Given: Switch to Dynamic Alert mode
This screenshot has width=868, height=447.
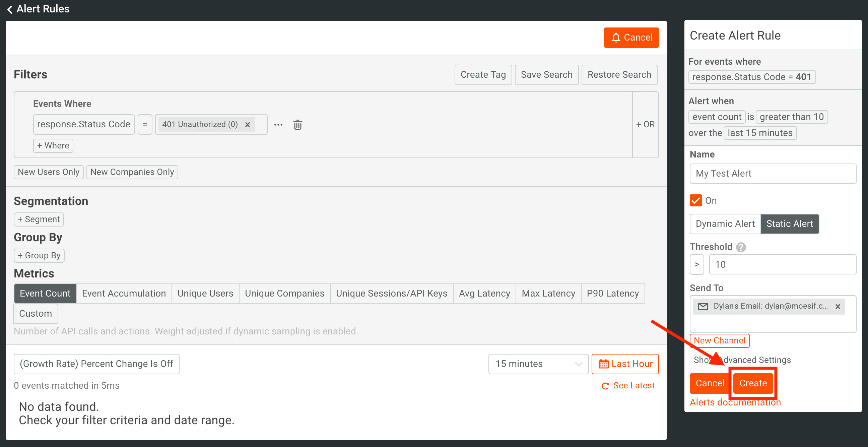Looking at the screenshot, I should [725, 223].
